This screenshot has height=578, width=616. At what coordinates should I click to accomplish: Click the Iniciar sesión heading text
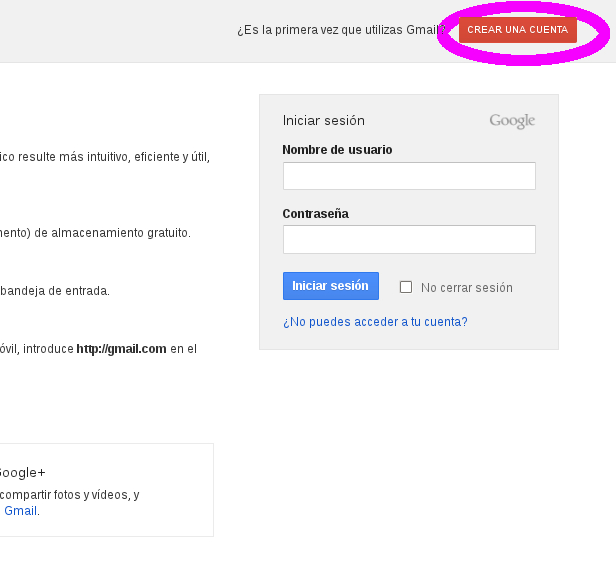pyautogui.click(x=324, y=121)
